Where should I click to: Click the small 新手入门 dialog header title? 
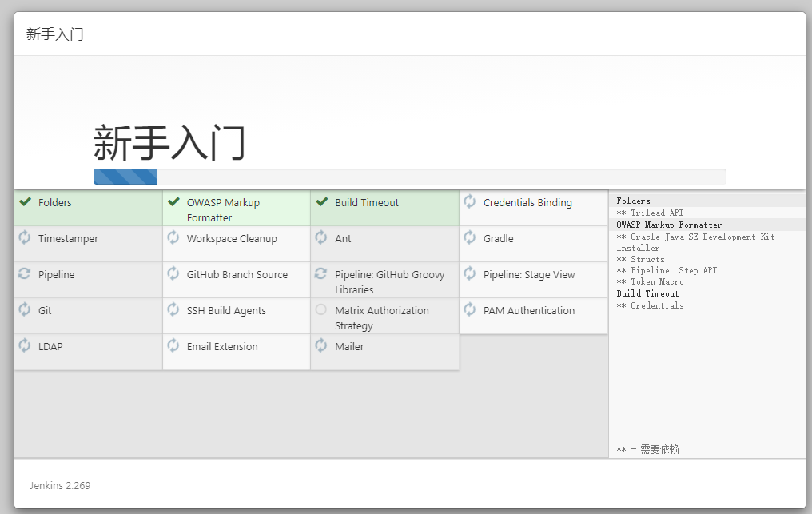pos(54,34)
